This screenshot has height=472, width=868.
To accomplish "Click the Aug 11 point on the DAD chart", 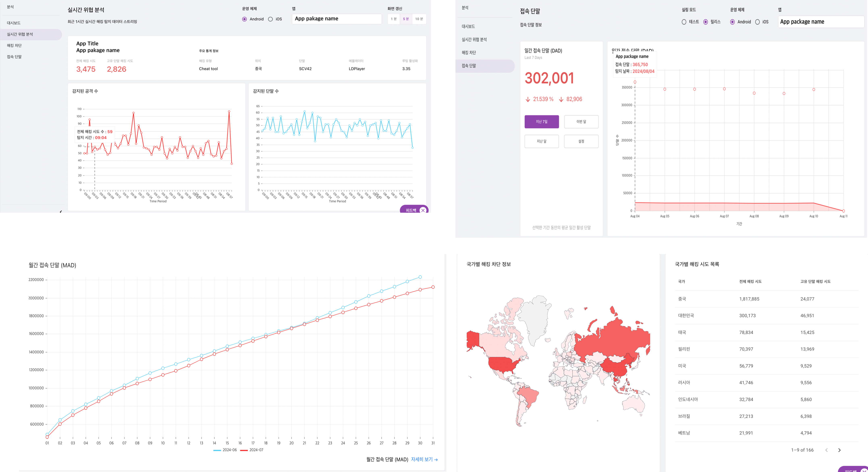I will pos(843,211).
